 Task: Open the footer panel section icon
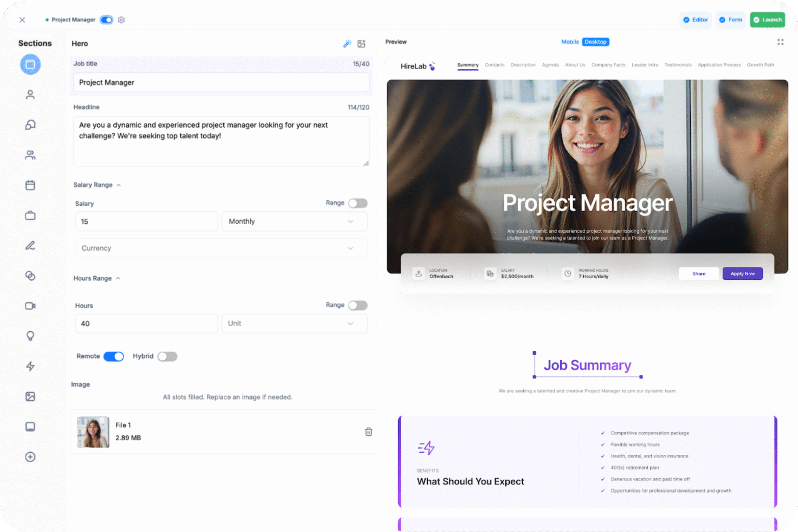tap(30, 426)
